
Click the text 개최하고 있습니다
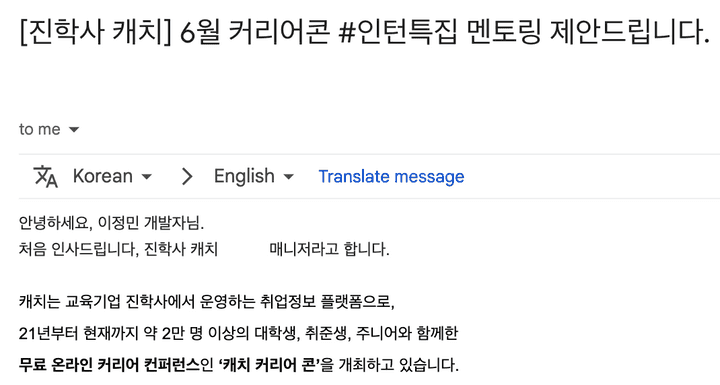coord(398,365)
